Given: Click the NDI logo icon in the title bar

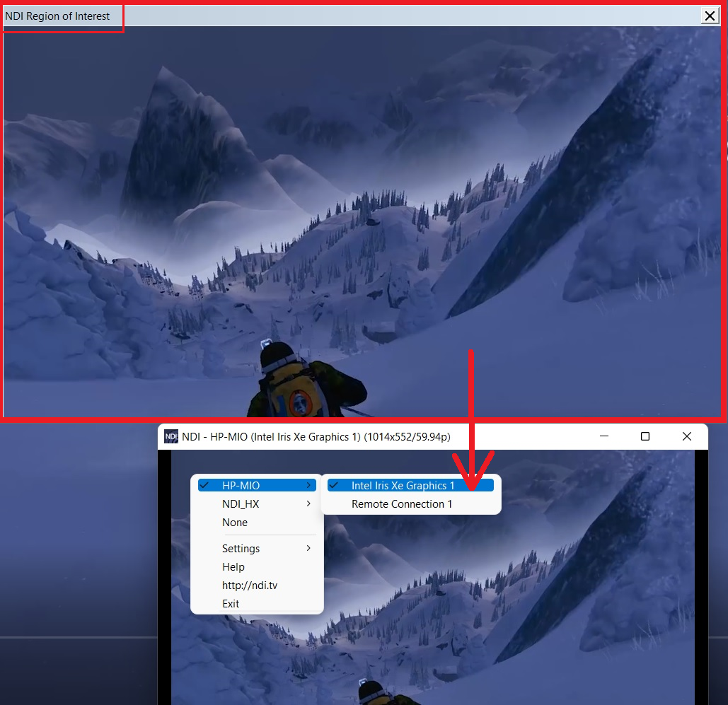Looking at the screenshot, I should point(171,436).
